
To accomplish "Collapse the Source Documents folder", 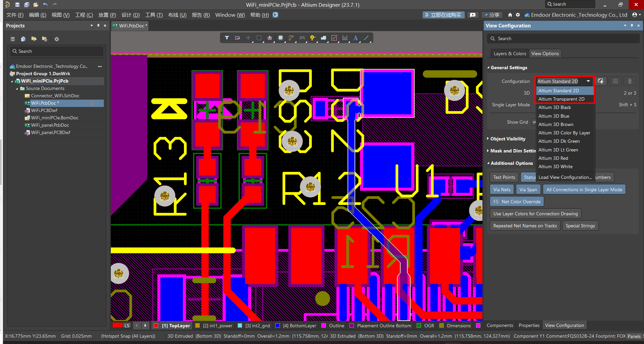I will pos(17,89).
